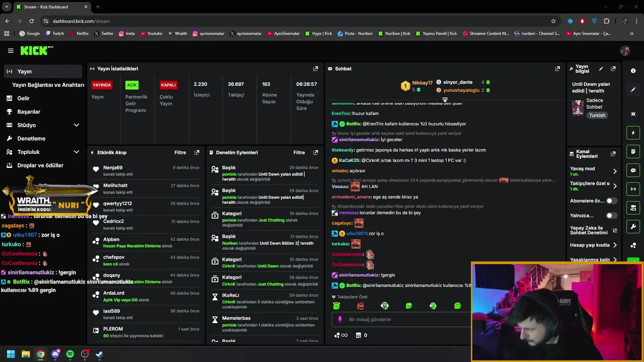
Task: Click the chat bubble icon in right sidebar
Action: [x=633, y=170]
